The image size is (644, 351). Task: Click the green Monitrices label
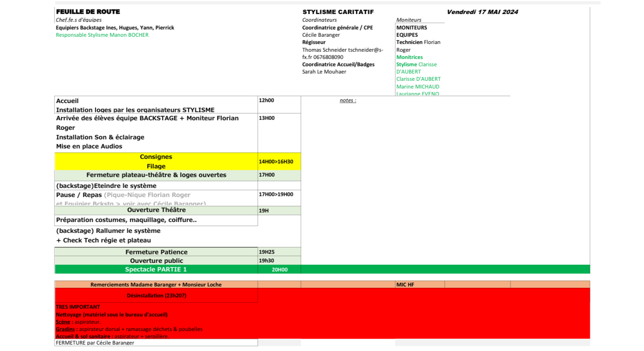[409, 57]
